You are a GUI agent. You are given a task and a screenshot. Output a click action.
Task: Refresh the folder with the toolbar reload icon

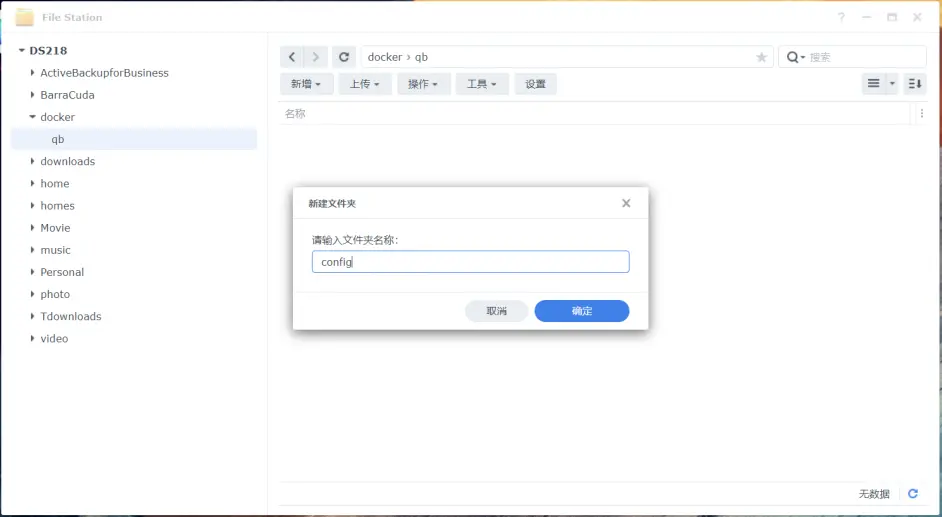pyautogui.click(x=344, y=57)
